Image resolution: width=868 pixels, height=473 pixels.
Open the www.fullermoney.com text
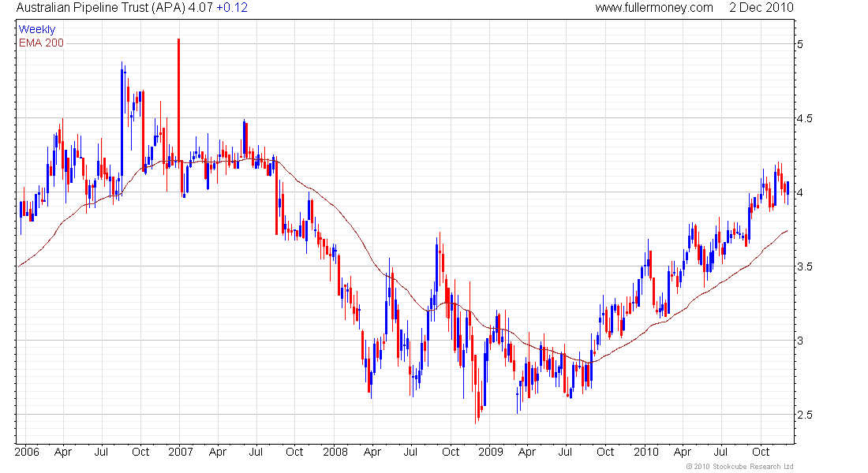pyautogui.click(x=654, y=8)
